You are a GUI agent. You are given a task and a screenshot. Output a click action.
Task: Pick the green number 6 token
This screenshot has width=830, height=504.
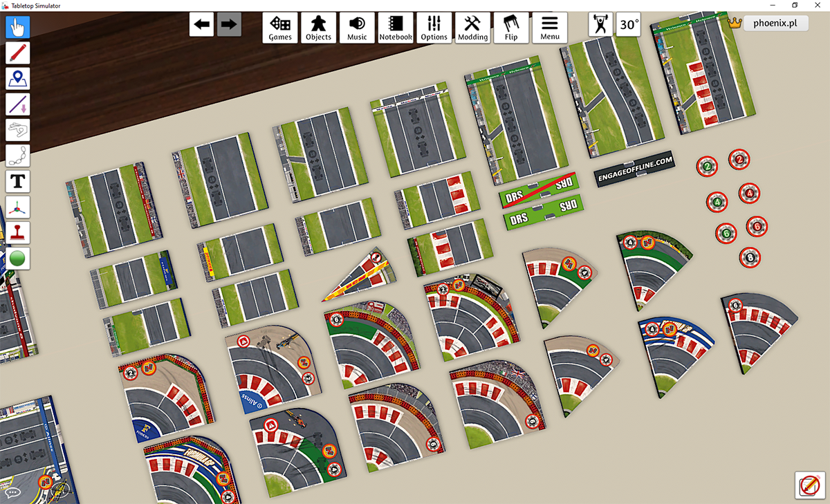coord(726,234)
